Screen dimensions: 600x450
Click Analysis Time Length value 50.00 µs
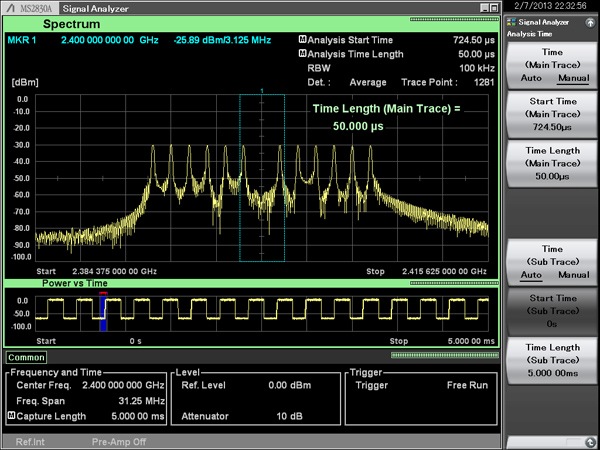click(x=476, y=54)
